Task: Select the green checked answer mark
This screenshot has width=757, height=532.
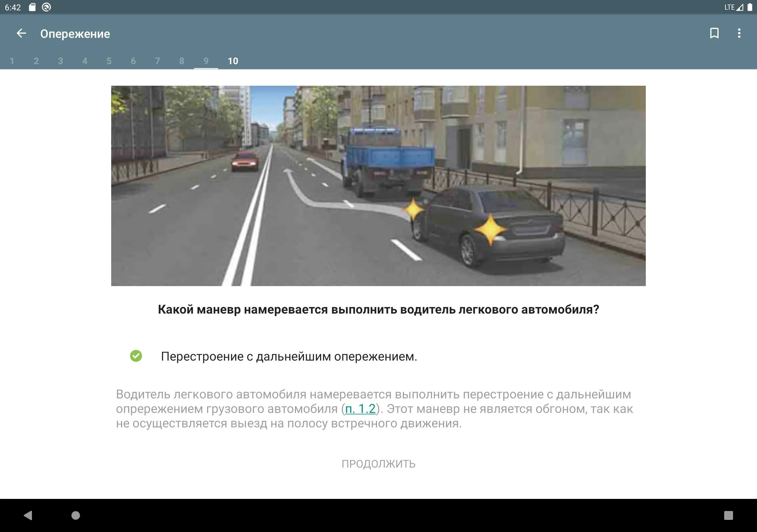Action: pos(136,356)
